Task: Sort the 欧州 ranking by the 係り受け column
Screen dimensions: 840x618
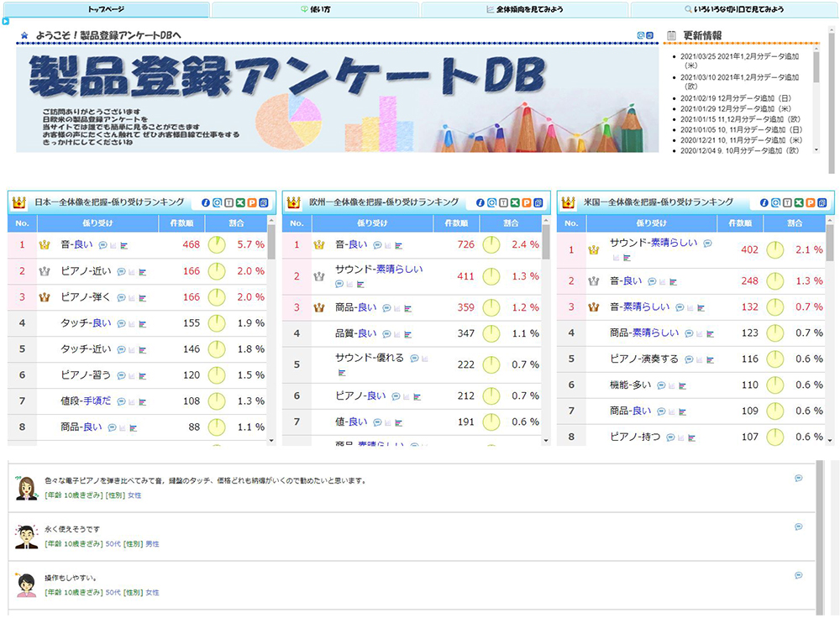Action: pos(373,222)
